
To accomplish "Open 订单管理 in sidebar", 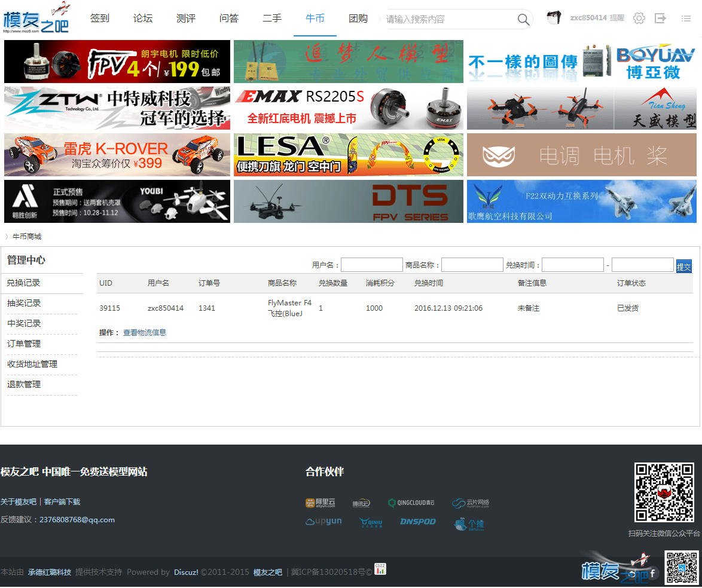I will [x=24, y=344].
